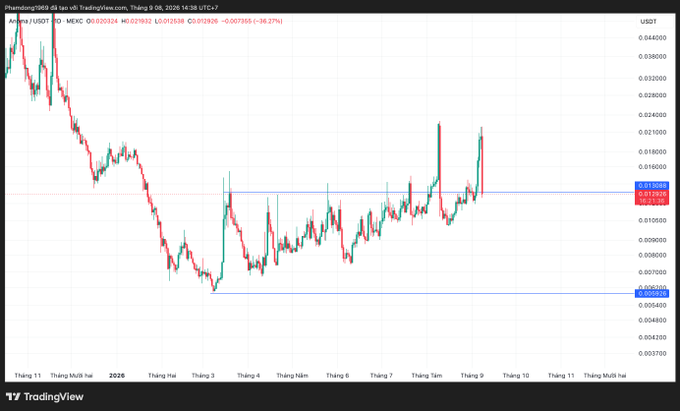
Task: Click the Tháng 4 time axis label
Action: (x=248, y=375)
